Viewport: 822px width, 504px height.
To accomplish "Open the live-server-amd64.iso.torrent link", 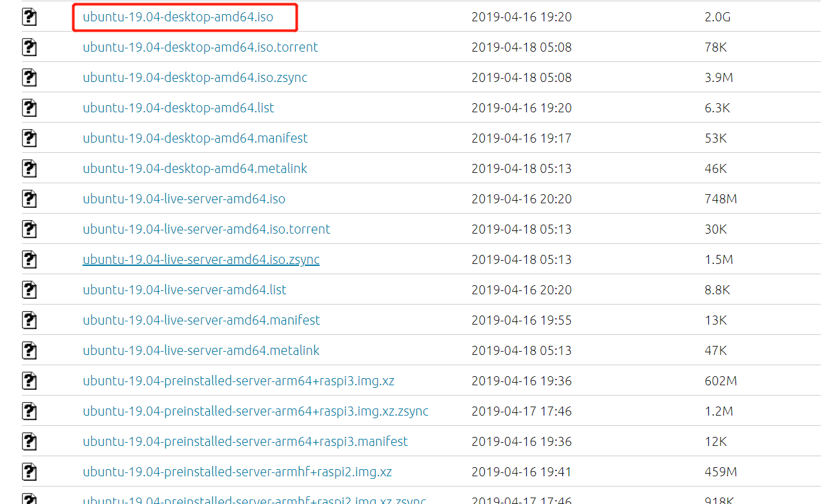I will 207,229.
